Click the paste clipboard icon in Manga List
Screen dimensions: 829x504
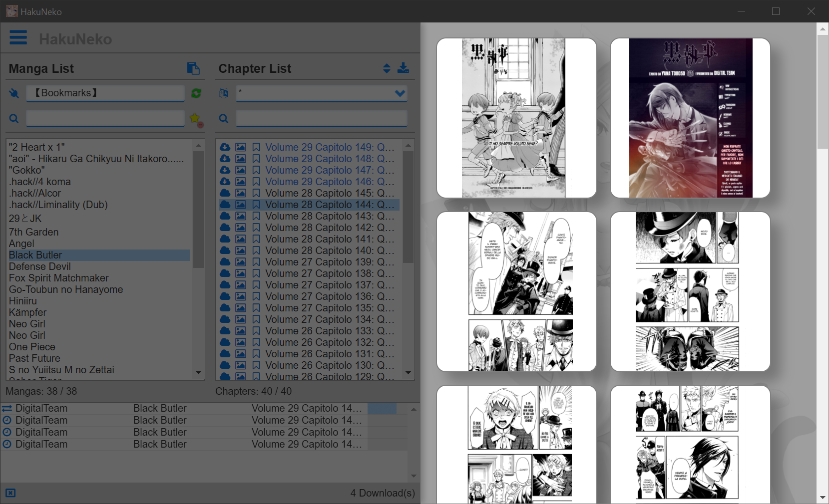coord(193,68)
